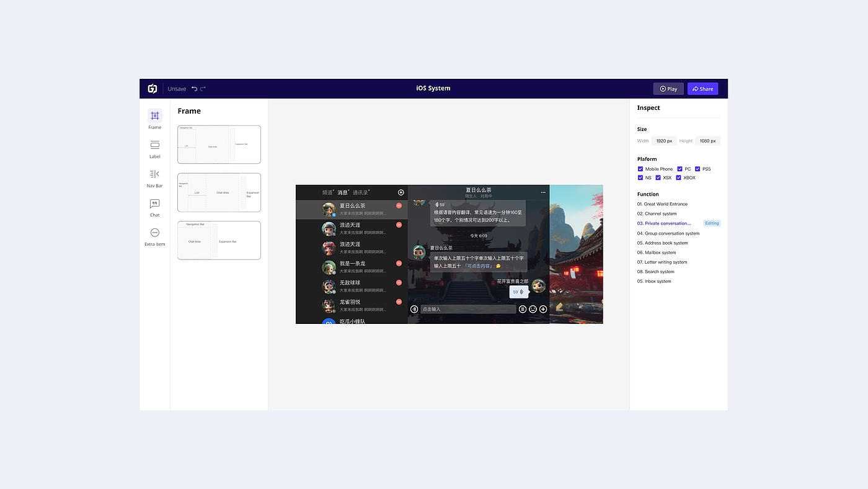Image resolution: width=868 pixels, height=489 pixels.
Task: Click the 可点击内容 link in the chat message
Action: (478, 266)
